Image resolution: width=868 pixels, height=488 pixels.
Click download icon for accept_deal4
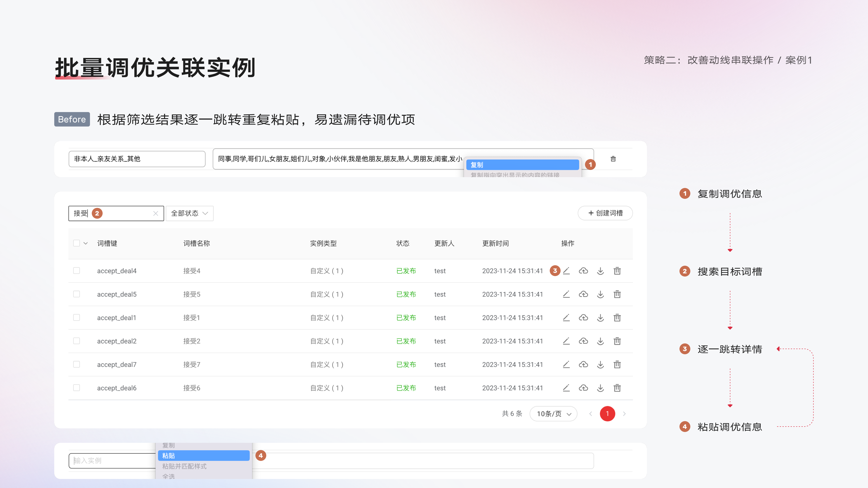(x=600, y=271)
